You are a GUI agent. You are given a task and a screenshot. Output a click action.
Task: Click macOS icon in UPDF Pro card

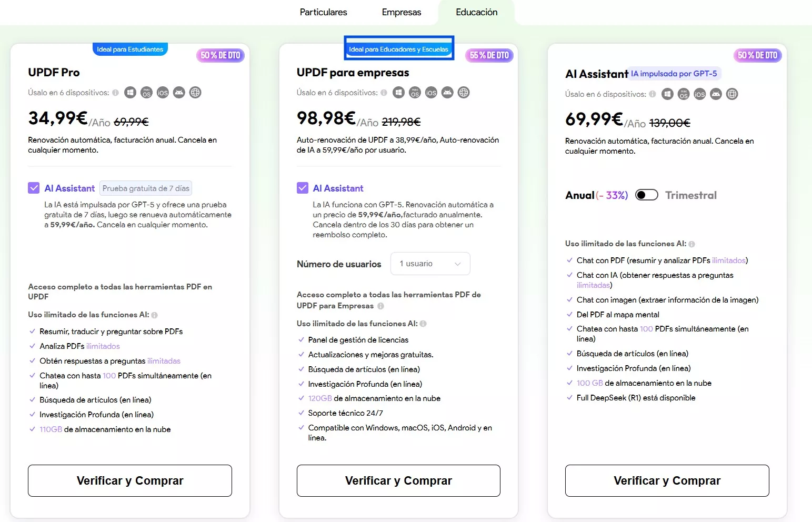tap(146, 93)
